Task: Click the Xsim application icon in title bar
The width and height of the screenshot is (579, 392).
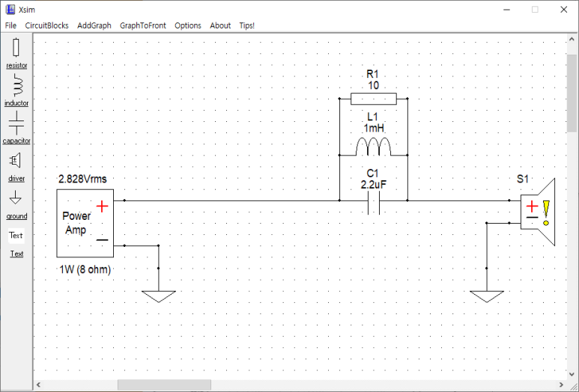Action: (x=10, y=10)
